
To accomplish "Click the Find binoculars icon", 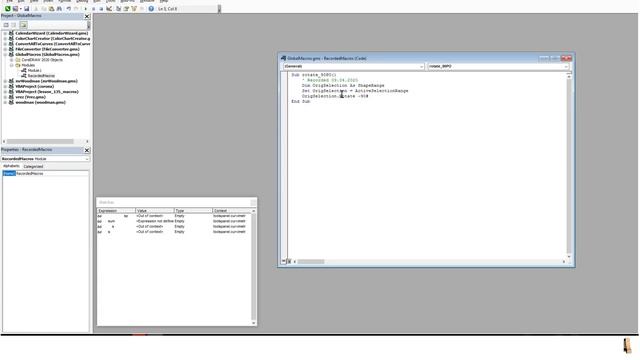I will click(x=59, y=9).
